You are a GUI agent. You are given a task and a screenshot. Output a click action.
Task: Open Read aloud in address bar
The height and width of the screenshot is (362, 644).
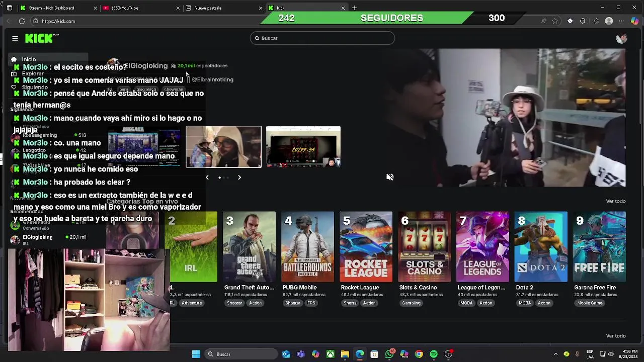coord(543,21)
